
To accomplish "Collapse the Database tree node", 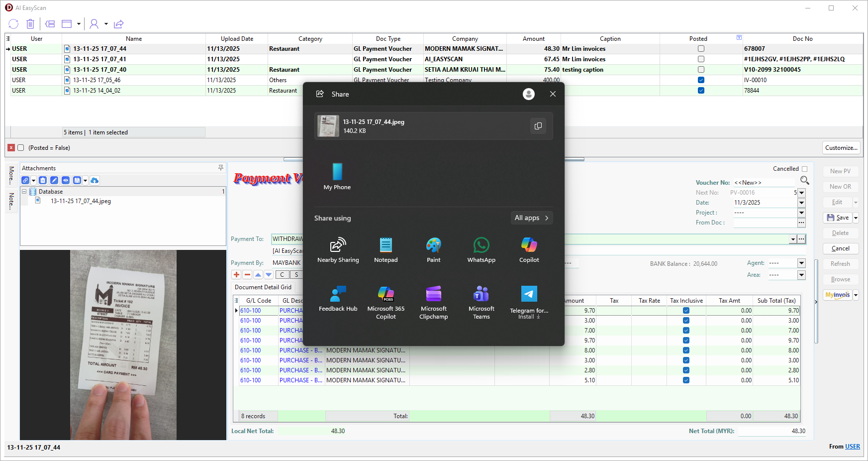I will point(24,192).
